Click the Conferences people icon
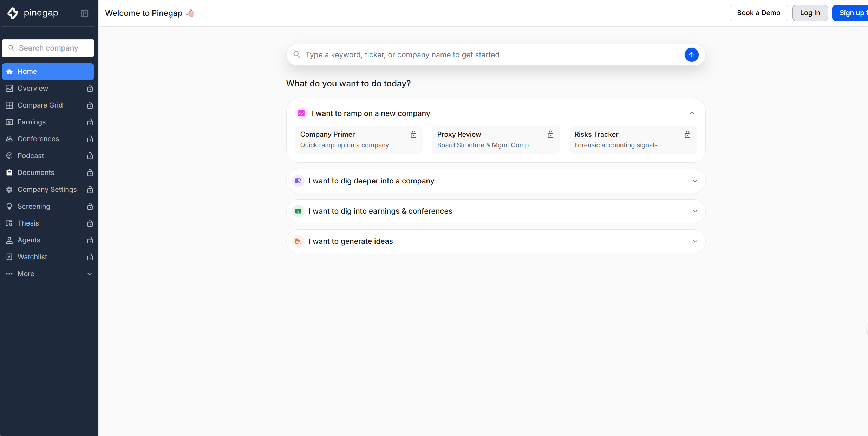Image resolution: width=868 pixels, height=436 pixels. coord(9,139)
